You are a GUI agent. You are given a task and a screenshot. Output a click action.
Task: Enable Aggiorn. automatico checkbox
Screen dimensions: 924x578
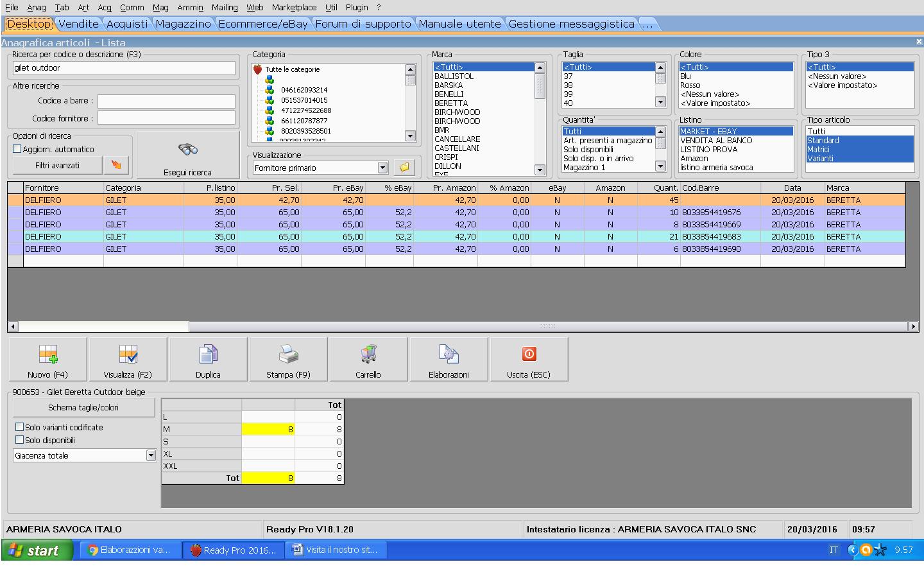(x=17, y=149)
